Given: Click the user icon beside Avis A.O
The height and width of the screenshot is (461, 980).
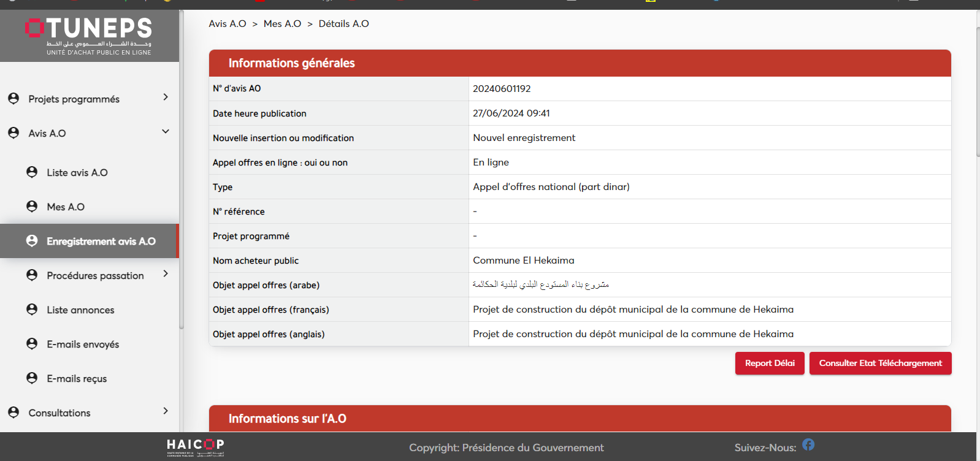Looking at the screenshot, I should coord(13,132).
